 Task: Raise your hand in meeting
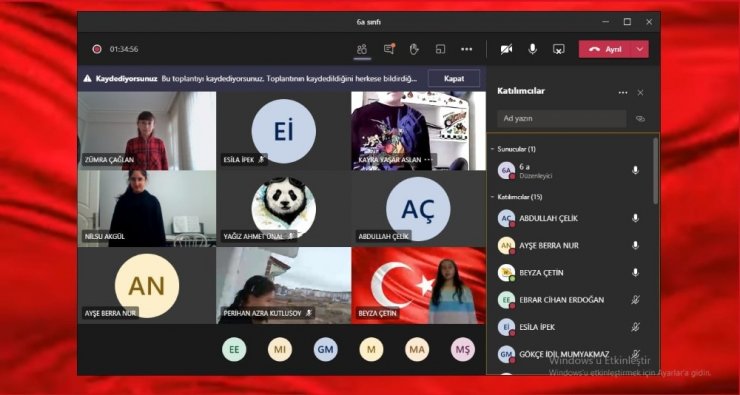[414, 49]
